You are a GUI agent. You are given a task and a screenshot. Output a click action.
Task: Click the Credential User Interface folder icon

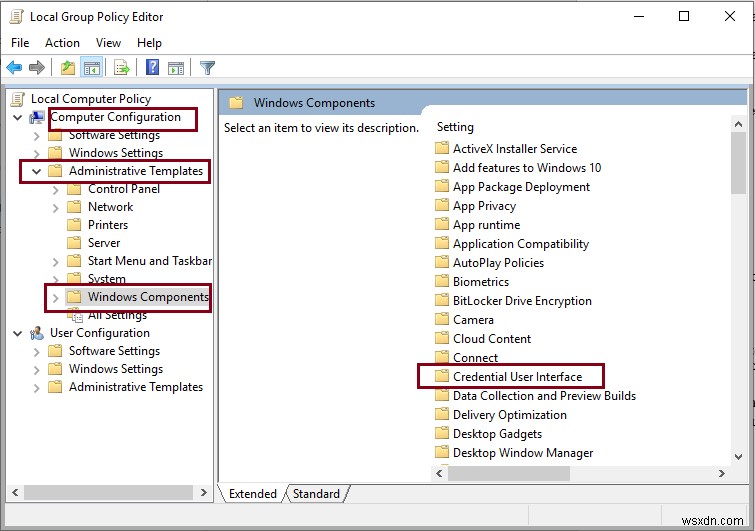pyautogui.click(x=442, y=376)
